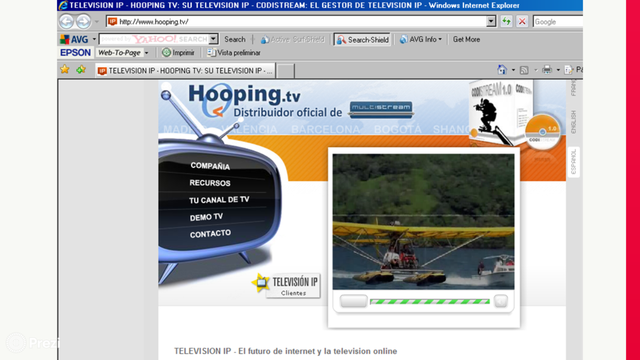This screenshot has width=640, height=360.
Task: Open DEMO TV menu item
Action: [x=206, y=217]
